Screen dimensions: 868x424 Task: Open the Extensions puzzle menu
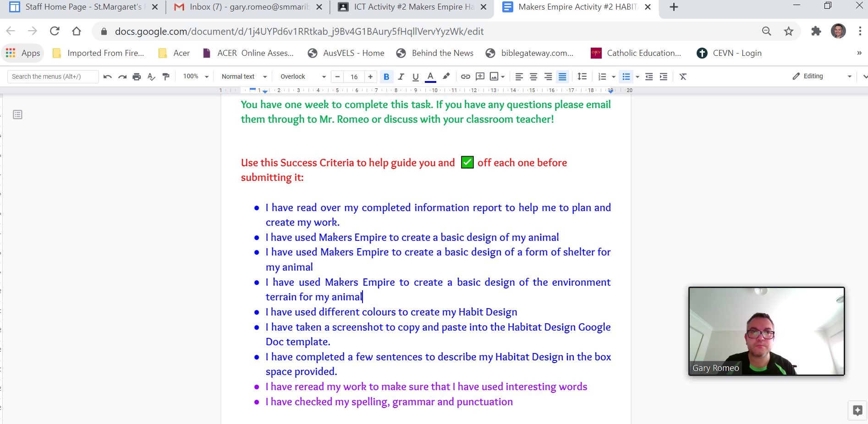pyautogui.click(x=816, y=31)
